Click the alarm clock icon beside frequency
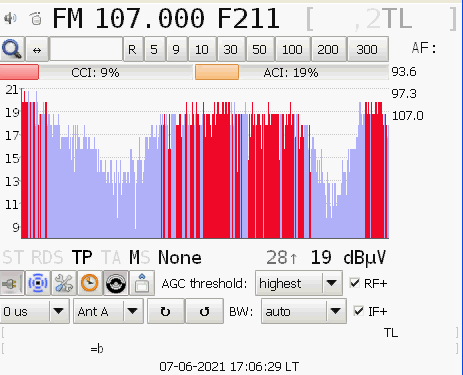 click(x=36, y=18)
